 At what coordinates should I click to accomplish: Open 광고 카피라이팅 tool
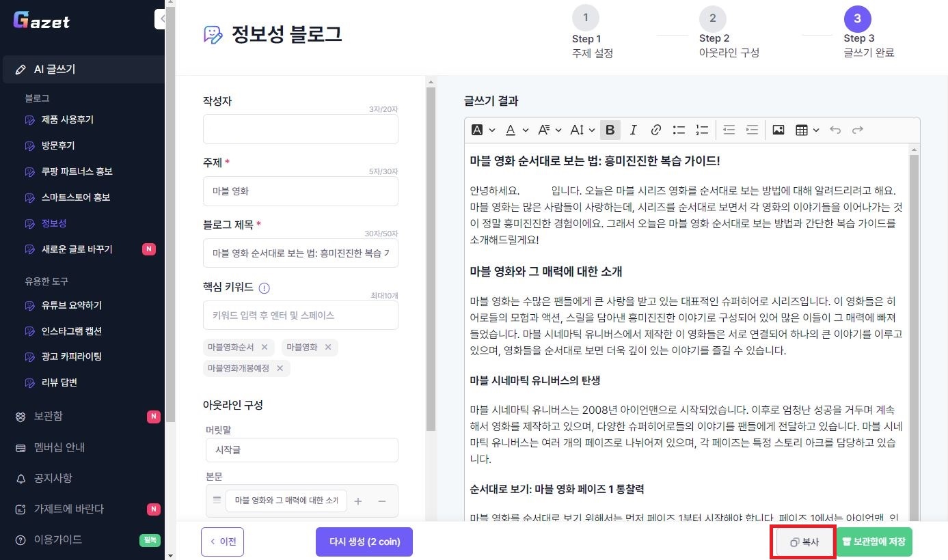(x=71, y=356)
